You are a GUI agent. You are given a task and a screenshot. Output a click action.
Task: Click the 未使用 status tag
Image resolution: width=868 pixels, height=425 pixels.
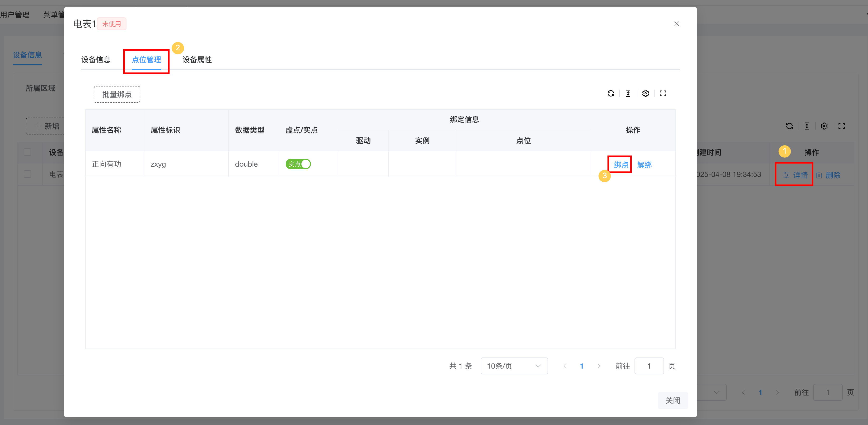111,24
